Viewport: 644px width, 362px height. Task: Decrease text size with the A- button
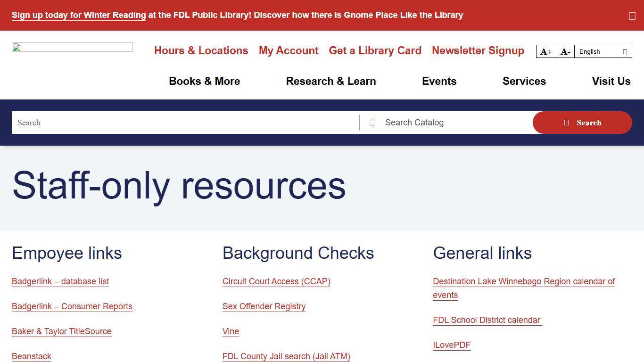pyautogui.click(x=565, y=51)
